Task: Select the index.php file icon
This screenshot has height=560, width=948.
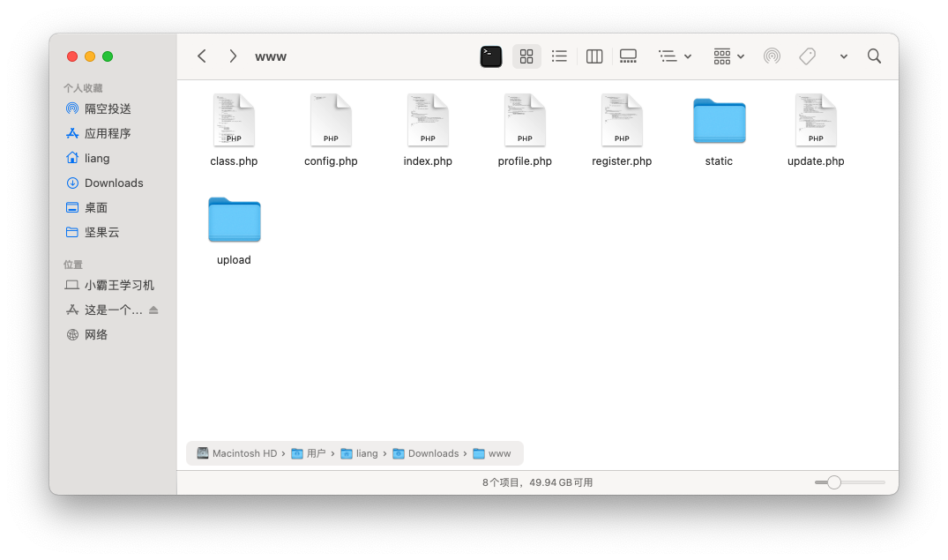Action: [428, 120]
